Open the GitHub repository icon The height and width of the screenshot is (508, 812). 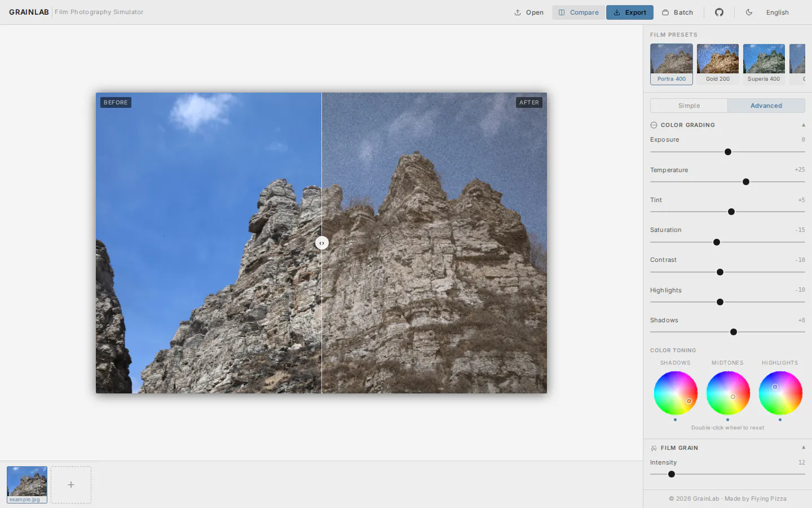pyautogui.click(x=719, y=12)
